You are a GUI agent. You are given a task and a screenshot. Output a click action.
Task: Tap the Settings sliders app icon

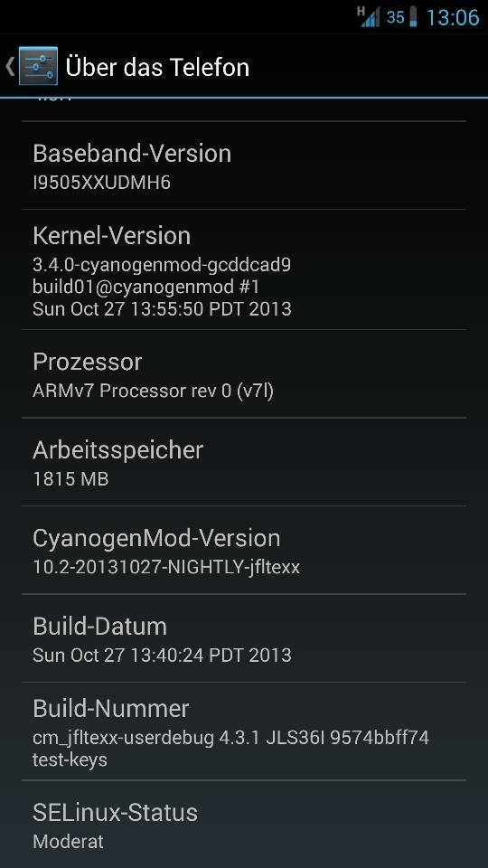pyautogui.click(x=38, y=66)
